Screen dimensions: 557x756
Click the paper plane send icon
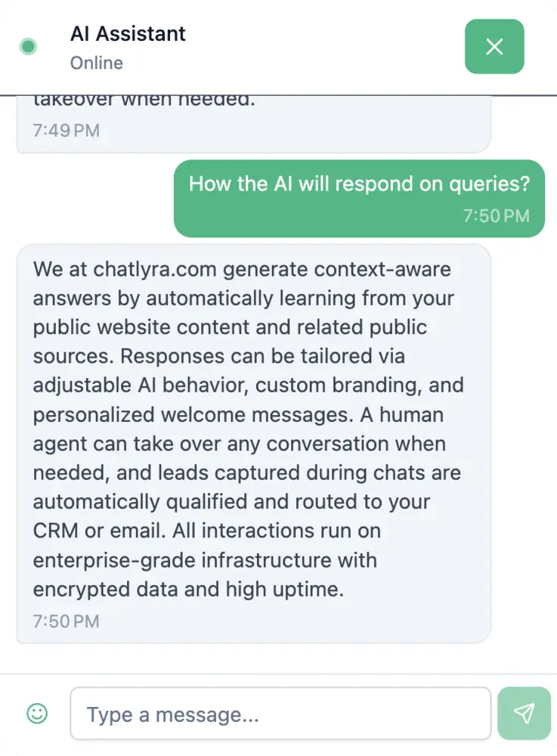(x=524, y=713)
